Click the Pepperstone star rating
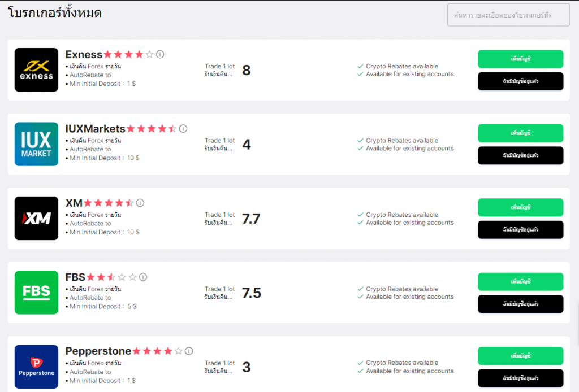This screenshot has height=392, width=579. point(157,351)
